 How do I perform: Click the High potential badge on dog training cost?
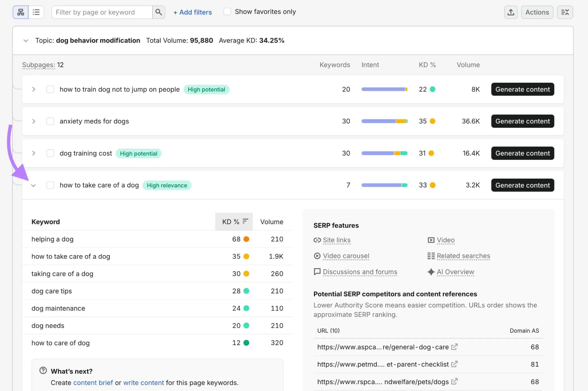138,153
